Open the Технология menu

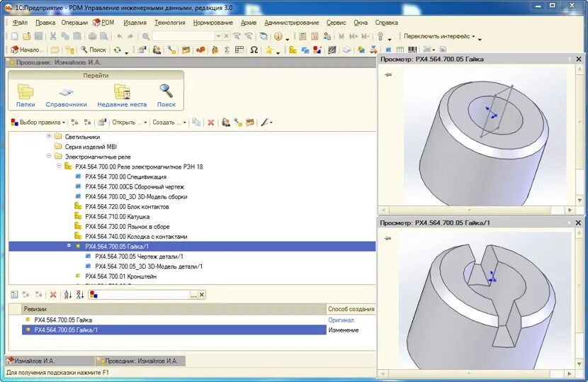pos(170,23)
